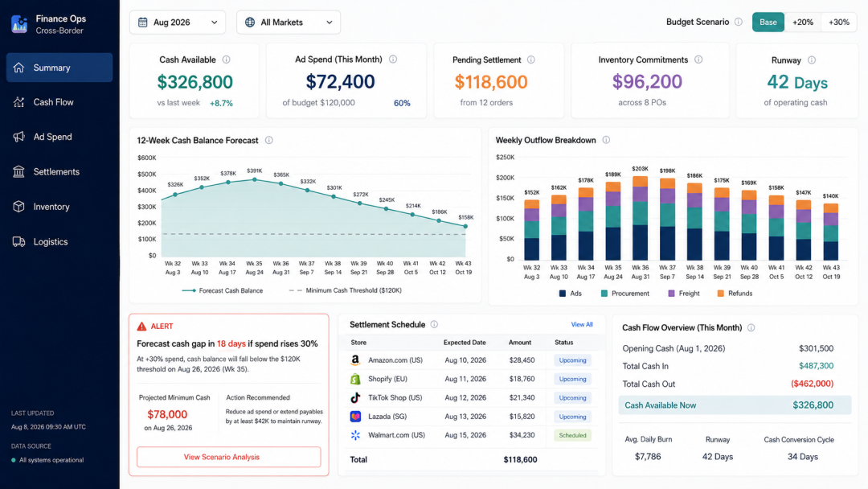
Task: Open View All settlements link
Action: tap(582, 324)
